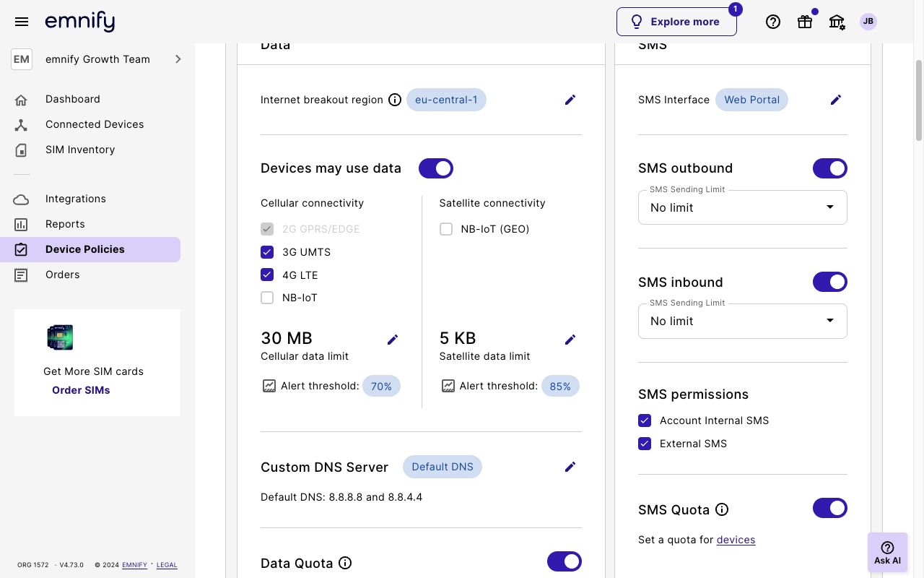The width and height of the screenshot is (924, 578).
Task: Show info for Data Quota
Action: click(x=345, y=563)
